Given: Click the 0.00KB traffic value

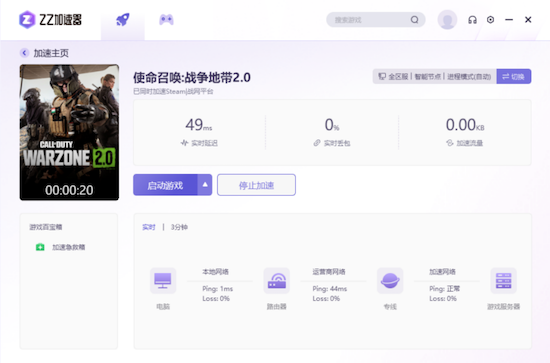Looking at the screenshot, I should pos(465,125).
